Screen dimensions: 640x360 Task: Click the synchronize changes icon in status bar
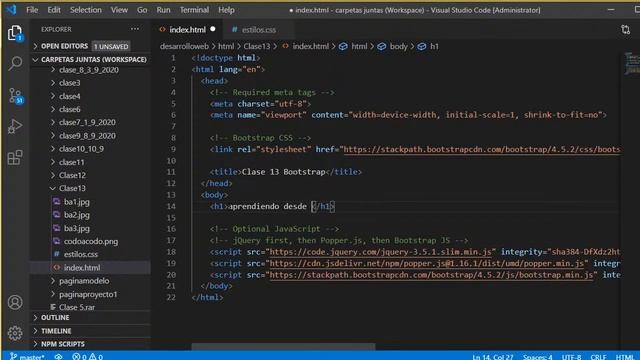(x=58, y=356)
